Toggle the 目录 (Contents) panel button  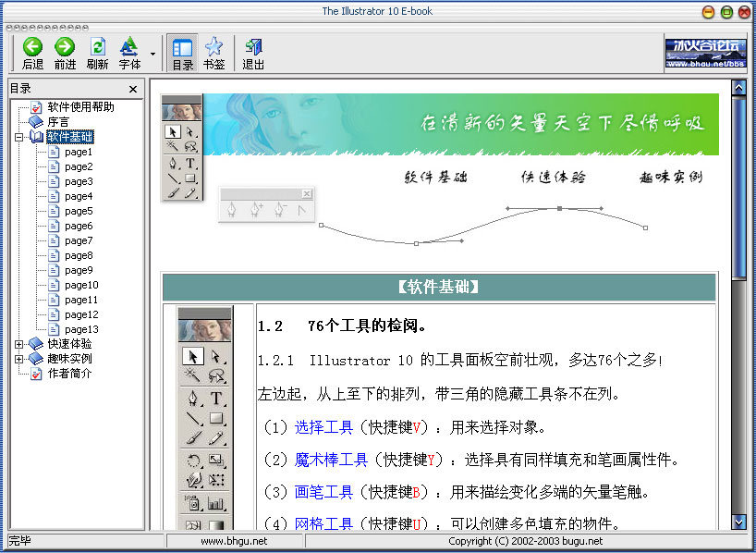coord(183,53)
